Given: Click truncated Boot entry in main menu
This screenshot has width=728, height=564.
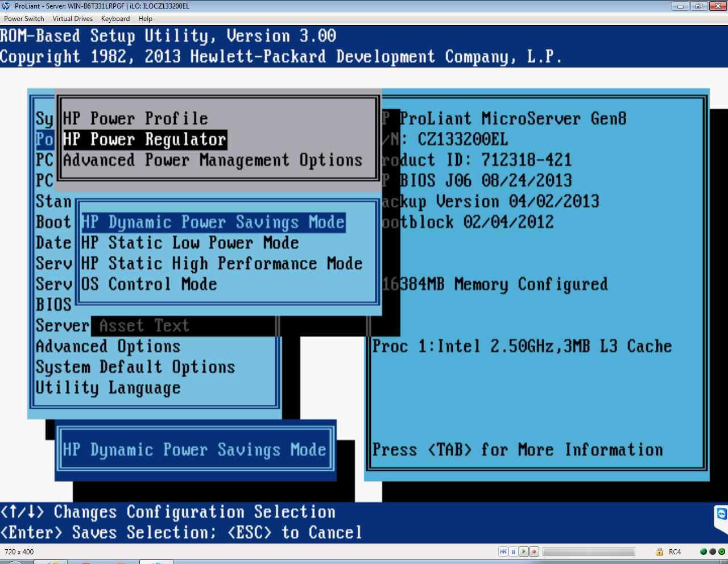Looking at the screenshot, I should 53,222.
